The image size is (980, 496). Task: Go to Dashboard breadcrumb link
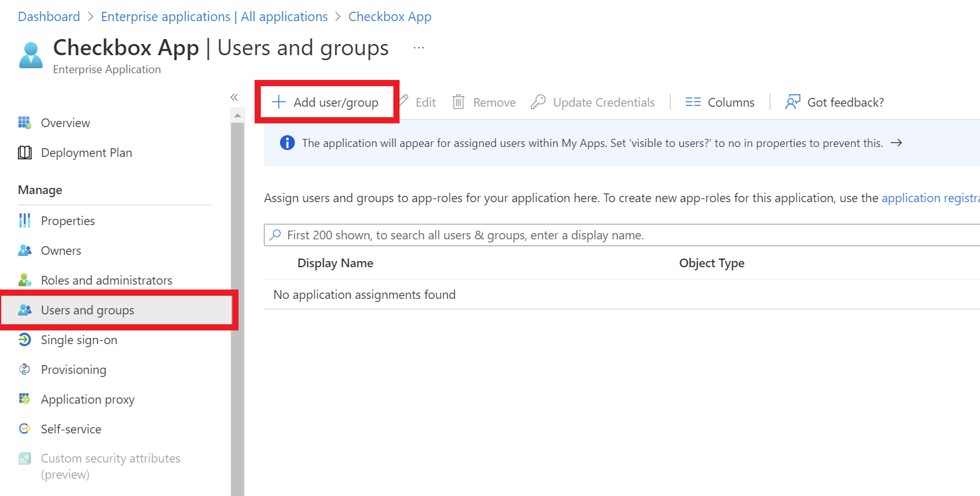49,17
